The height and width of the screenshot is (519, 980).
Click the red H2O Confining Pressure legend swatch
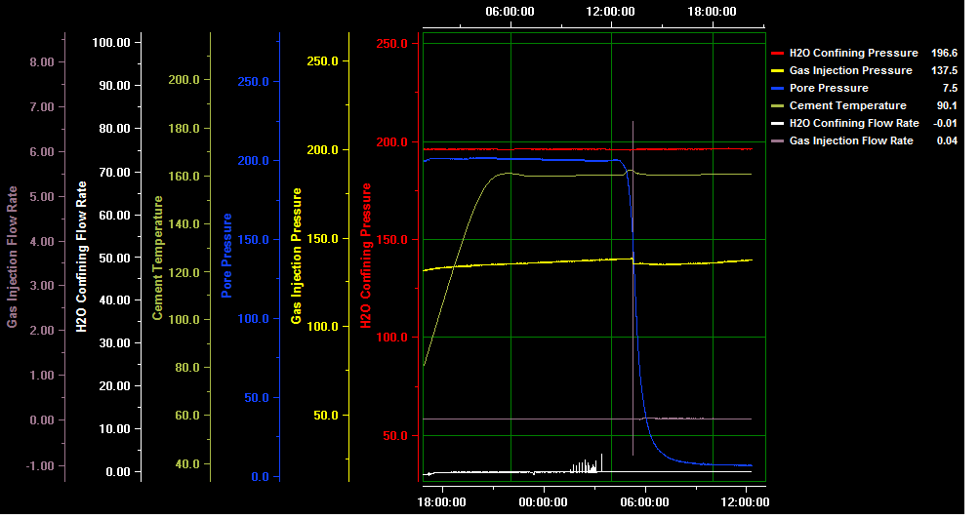778,53
